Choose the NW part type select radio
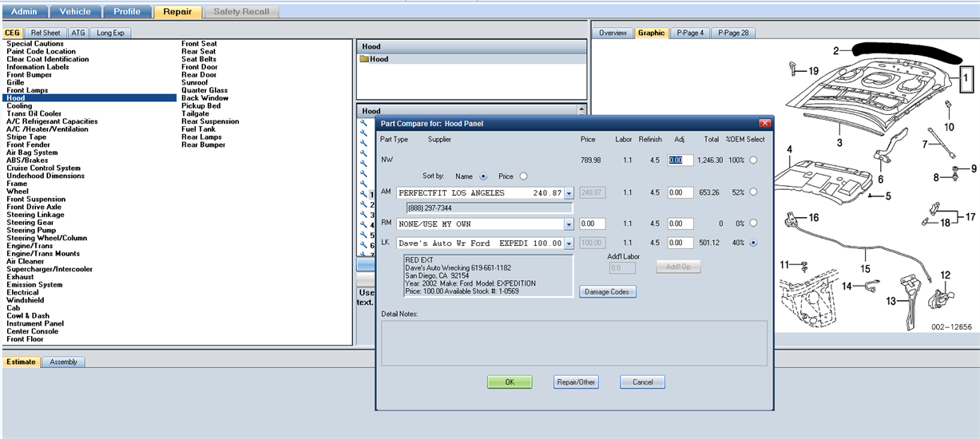The width and height of the screenshot is (980, 439). (753, 160)
